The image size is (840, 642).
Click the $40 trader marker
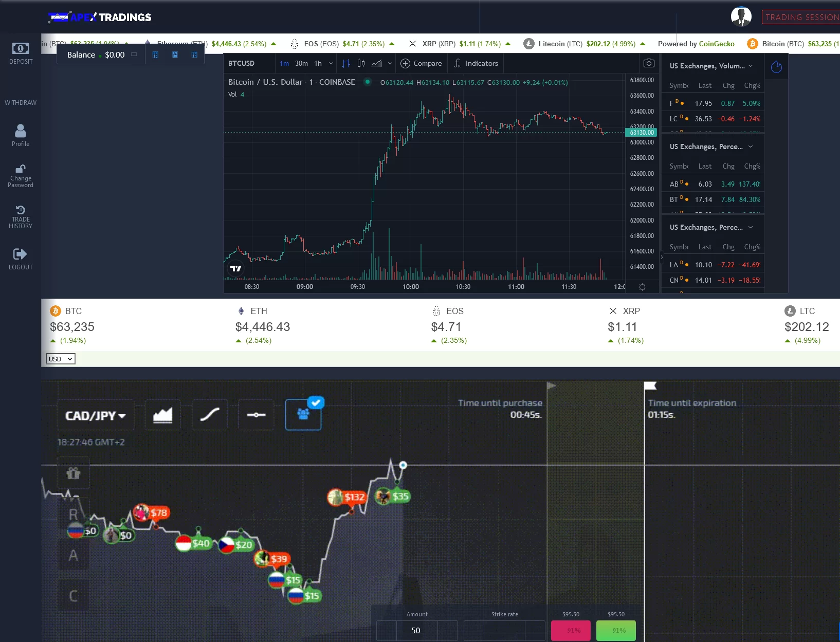[x=193, y=543]
